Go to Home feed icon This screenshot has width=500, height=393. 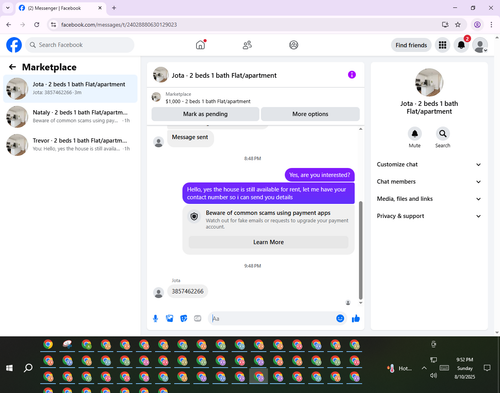(200, 45)
